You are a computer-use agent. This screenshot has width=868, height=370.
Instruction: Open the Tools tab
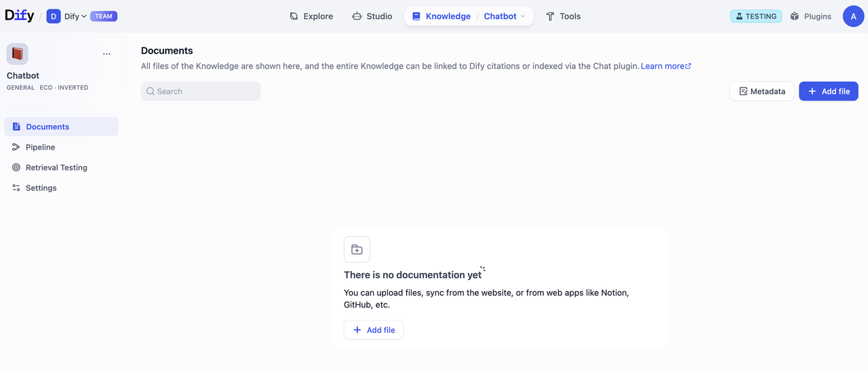(x=563, y=16)
